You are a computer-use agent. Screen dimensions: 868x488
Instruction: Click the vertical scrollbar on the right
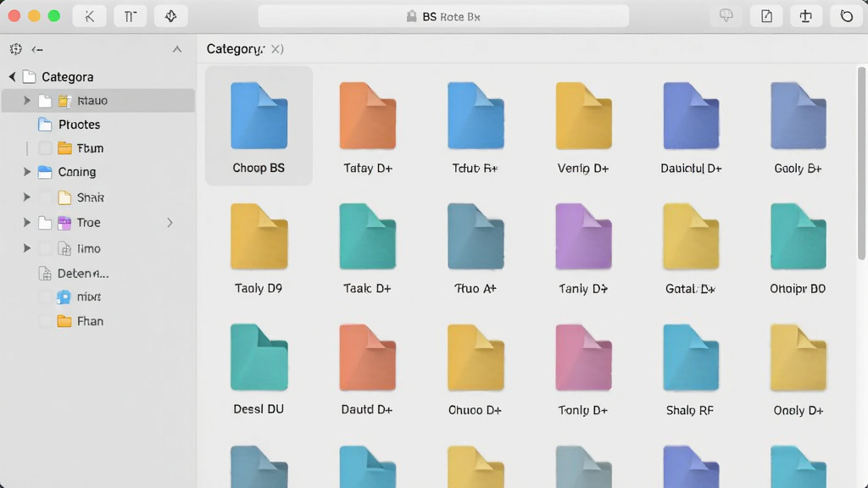(861, 164)
